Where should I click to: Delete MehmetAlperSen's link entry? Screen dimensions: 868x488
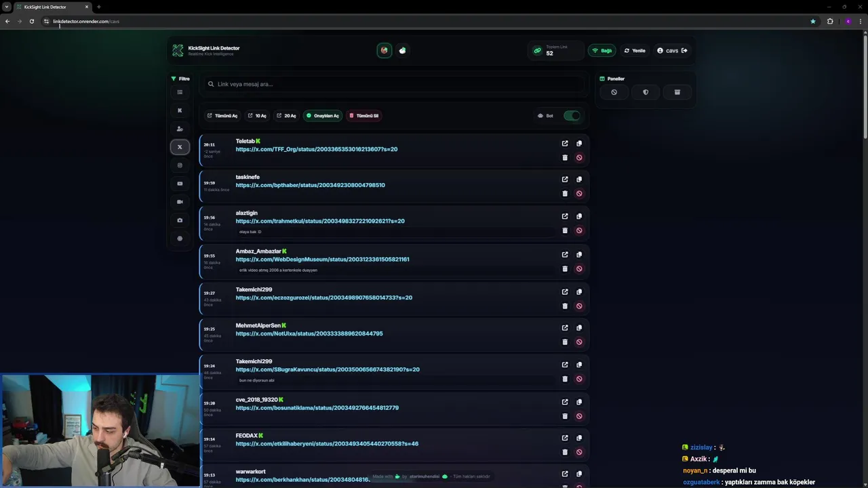pyautogui.click(x=565, y=342)
